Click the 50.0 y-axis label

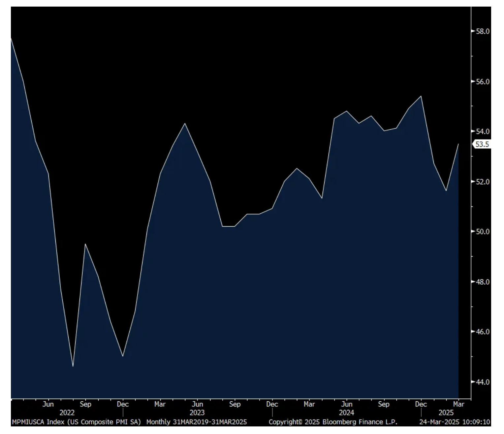pos(483,232)
